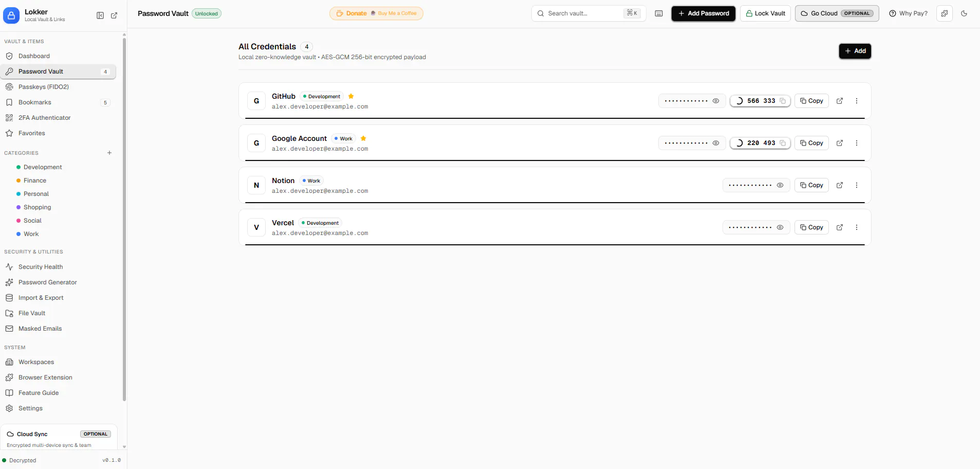Open more options for Google Account

[857, 143]
